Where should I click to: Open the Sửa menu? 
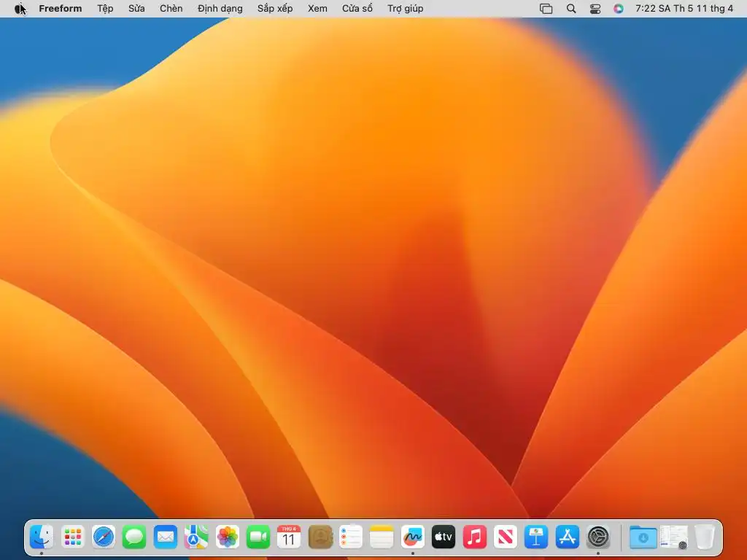136,9
